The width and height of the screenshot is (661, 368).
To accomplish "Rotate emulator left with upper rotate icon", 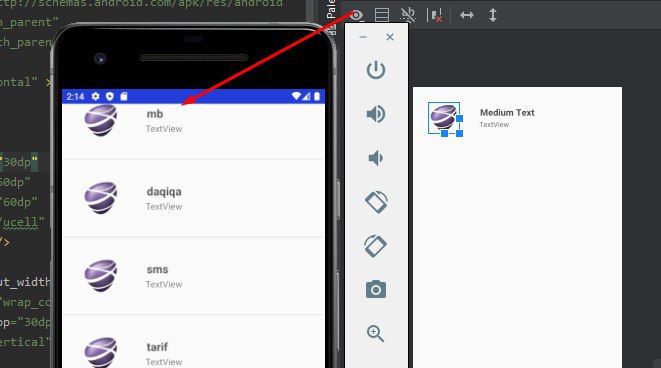I will click(x=376, y=202).
